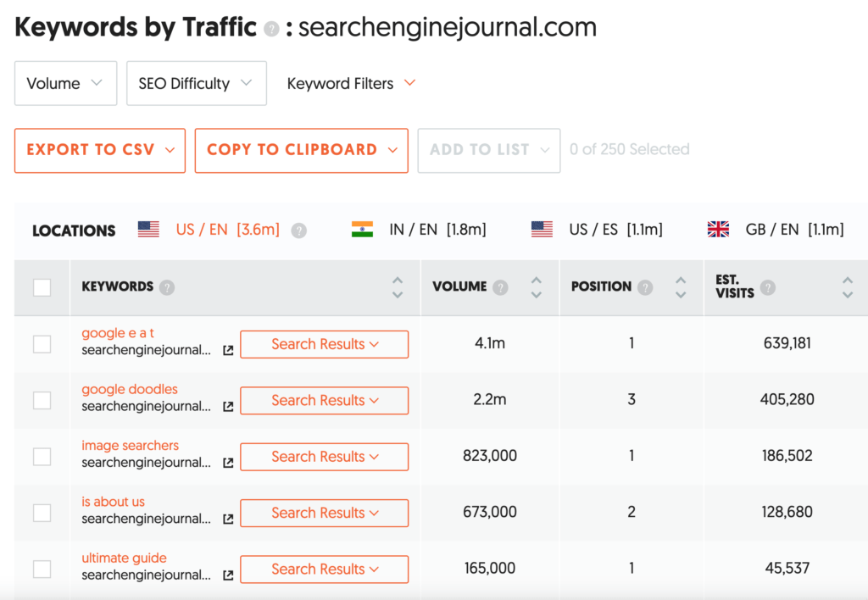Open Search Results dropdown for 'google doodles'

pos(324,400)
